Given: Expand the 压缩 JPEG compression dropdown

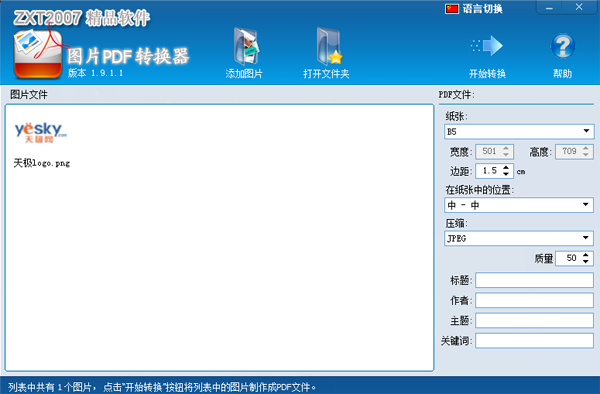Looking at the screenshot, I should tap(519, 238).
